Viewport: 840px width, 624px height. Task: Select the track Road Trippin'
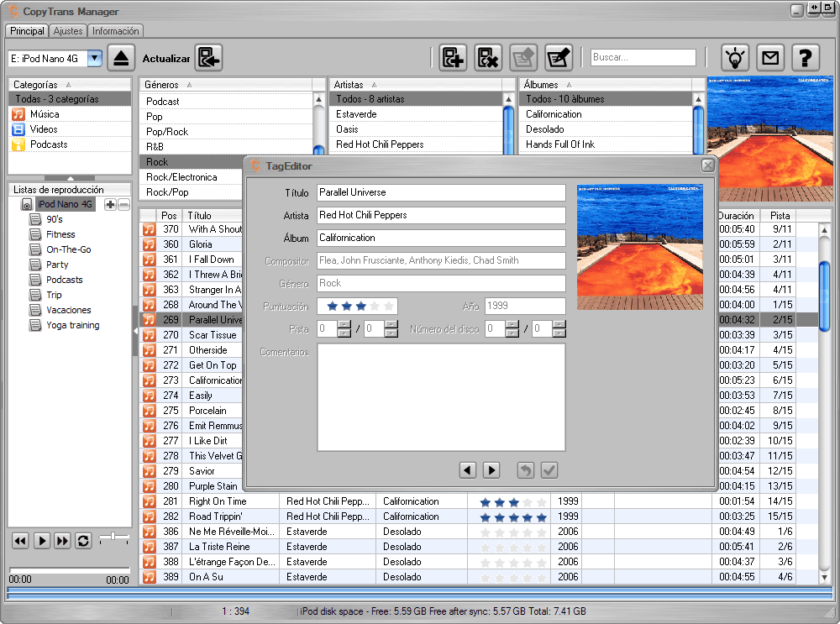(x=215, y=517)
